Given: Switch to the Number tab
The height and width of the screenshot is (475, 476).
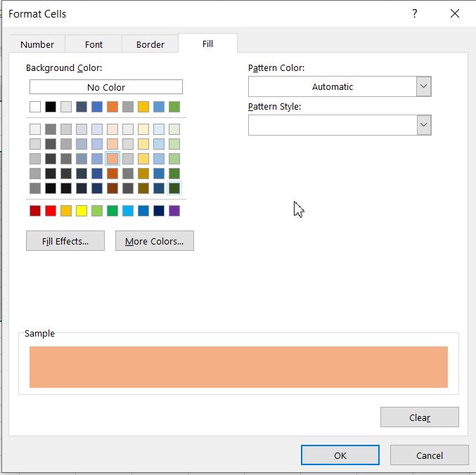Looking at the screenshot, I should pyautogui.click(x=37, y=44).
